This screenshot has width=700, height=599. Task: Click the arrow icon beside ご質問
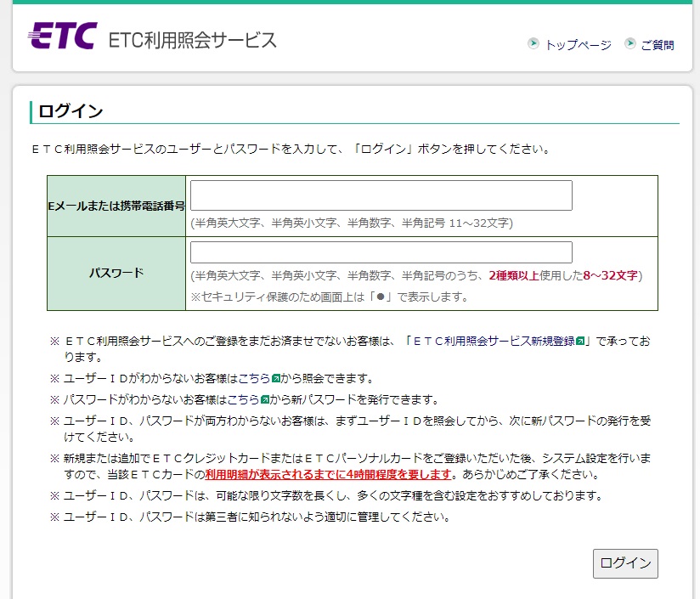tap(630, 45)
